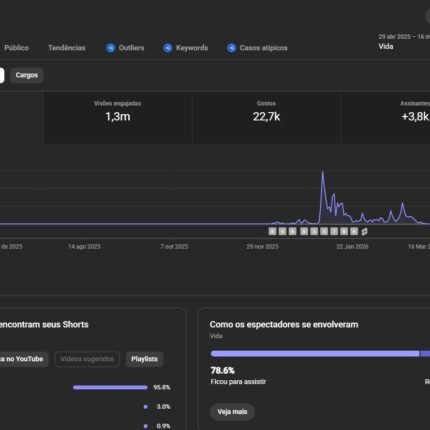This screenshot has width=430, height=430.
Task: Click the '7 out 2025' axis label
Action: click(x=174, y=247)
